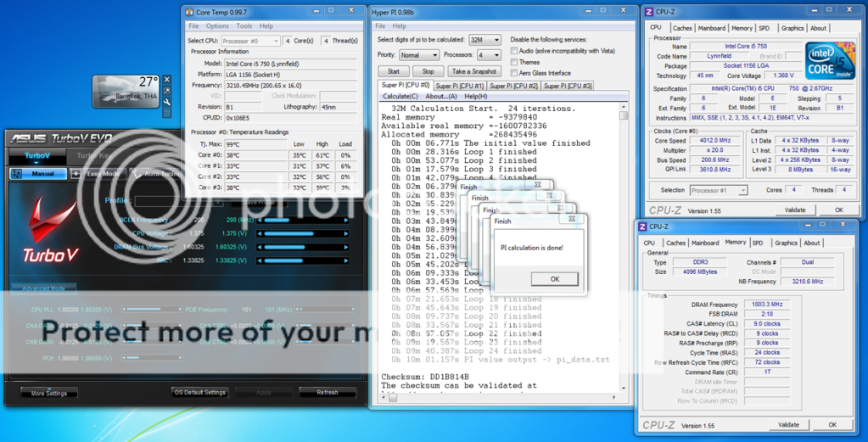Click the Intel Core i5 logo in CPU-Z

click(829, 60)
